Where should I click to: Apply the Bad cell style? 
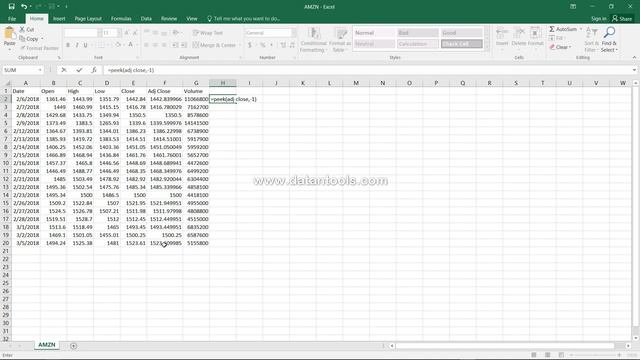tap(418, 33)
